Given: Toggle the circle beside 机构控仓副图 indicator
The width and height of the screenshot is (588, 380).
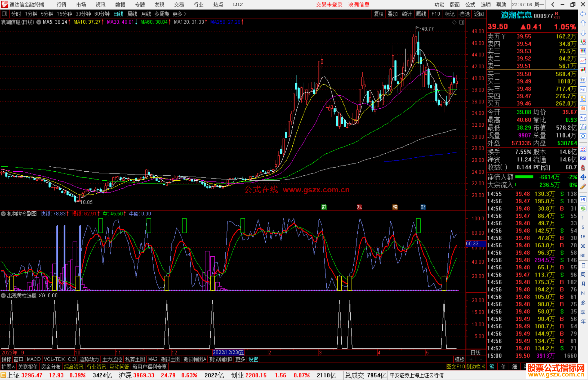Looking at the screenshot, I should 4,214.
